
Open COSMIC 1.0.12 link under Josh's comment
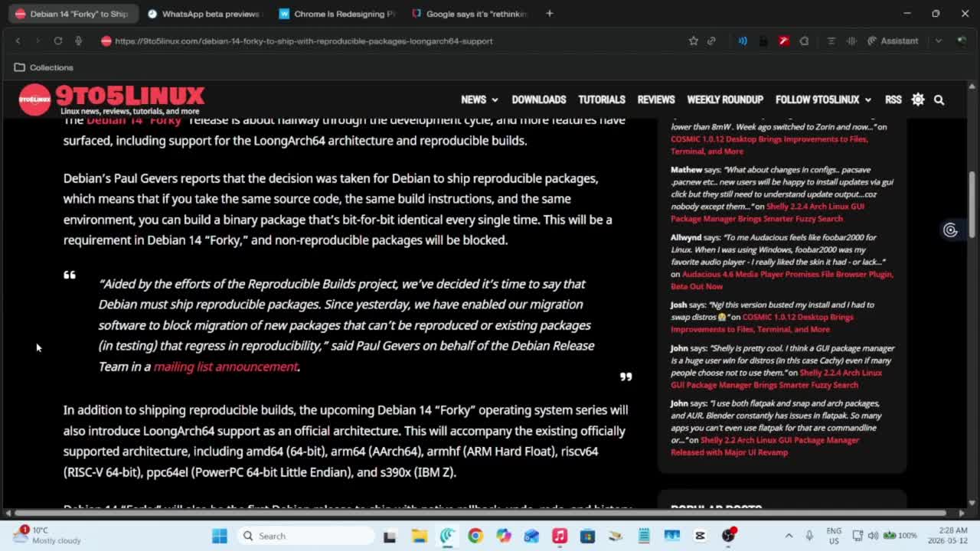click(762, 323)
